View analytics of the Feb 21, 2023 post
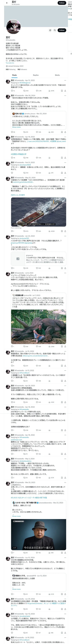Image resolution: width=72 pixels, height=644 pixels. [50, 173]
